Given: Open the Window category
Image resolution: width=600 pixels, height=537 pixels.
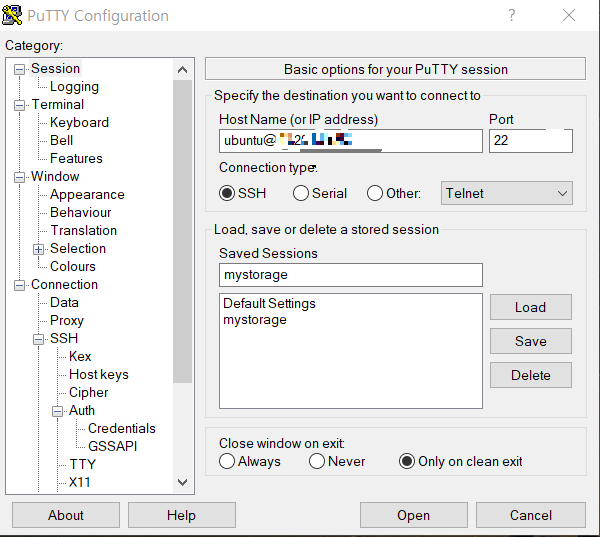Looking at the screenshot, I should [55, 176].
